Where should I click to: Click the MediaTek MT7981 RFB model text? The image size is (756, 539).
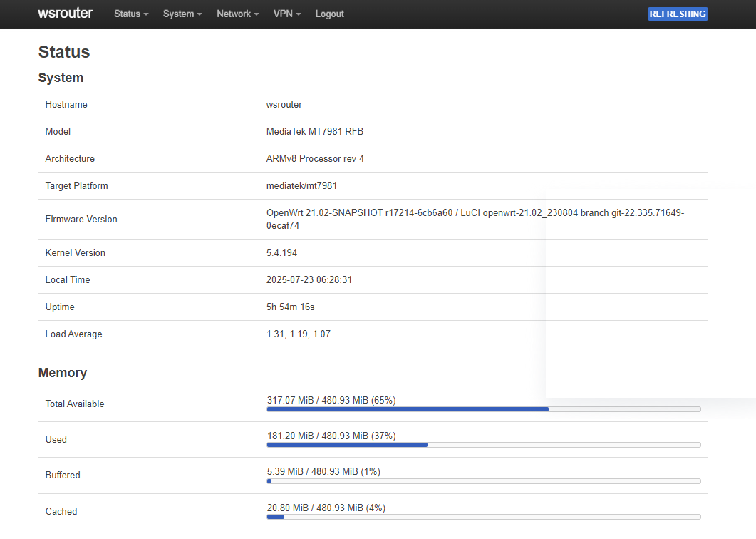point(315,132)
